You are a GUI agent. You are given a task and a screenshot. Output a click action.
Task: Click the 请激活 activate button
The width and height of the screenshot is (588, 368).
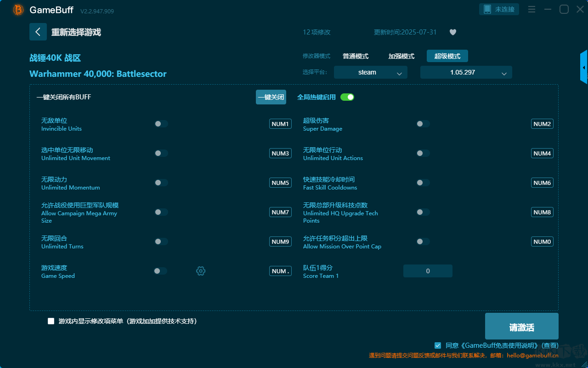pos(522,326)
